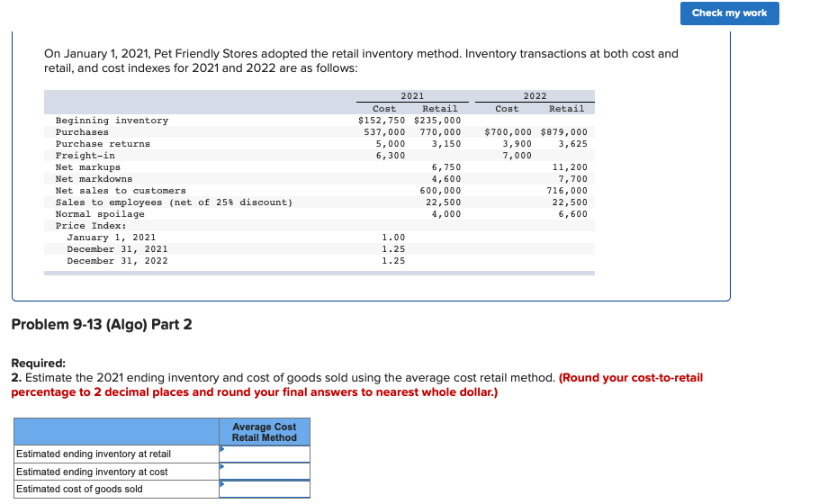Image resolution: width=837 pixels, height=504 pixels.
Task: Click the Average Cost Retail Method column header
Action: [x=265, y=432]
